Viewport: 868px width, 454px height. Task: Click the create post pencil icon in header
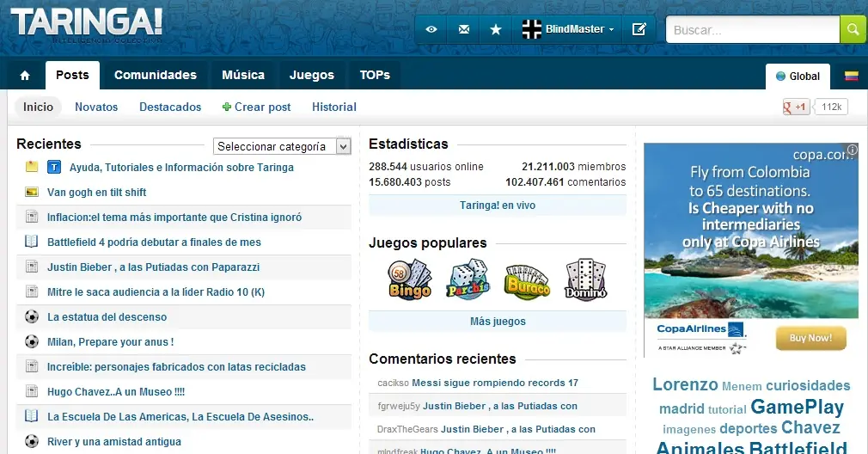pyautogui.click(x=639, y=29)
